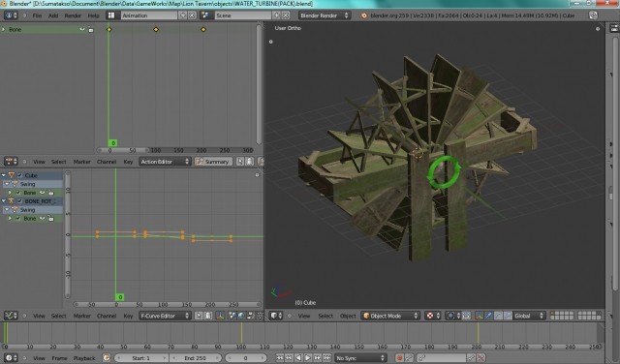This screenshot has width=620, height=364.
Task: Open the Add menu
Action: (x=53, y=15)
